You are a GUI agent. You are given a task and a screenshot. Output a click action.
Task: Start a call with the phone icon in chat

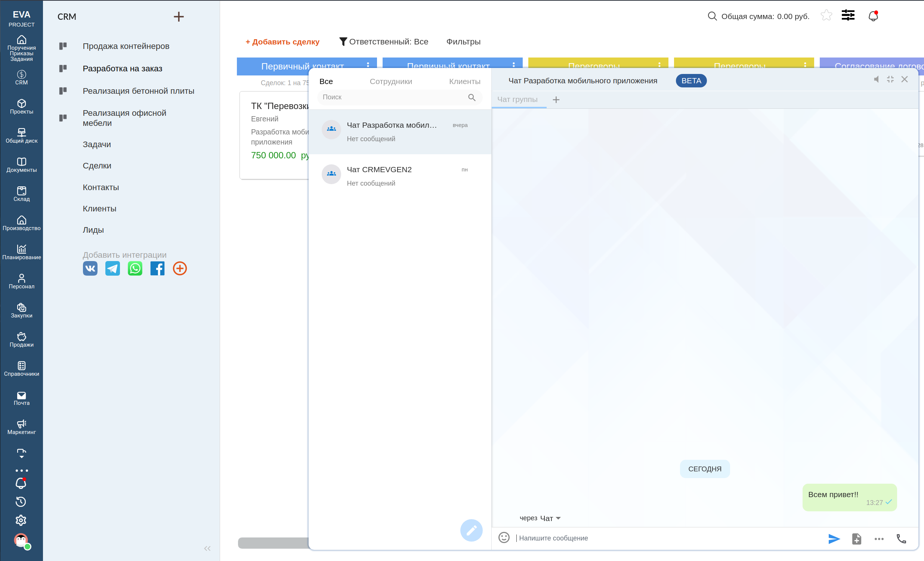coord(902,539)
